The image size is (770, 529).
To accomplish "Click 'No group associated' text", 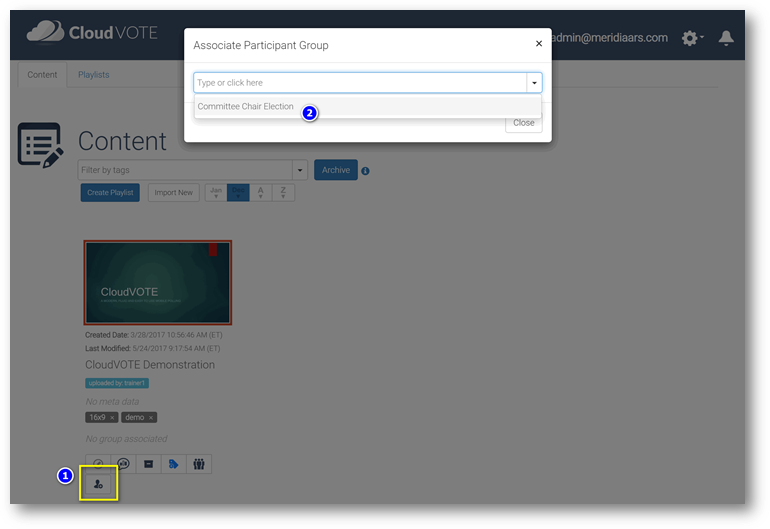I will [x=126, y=439].
